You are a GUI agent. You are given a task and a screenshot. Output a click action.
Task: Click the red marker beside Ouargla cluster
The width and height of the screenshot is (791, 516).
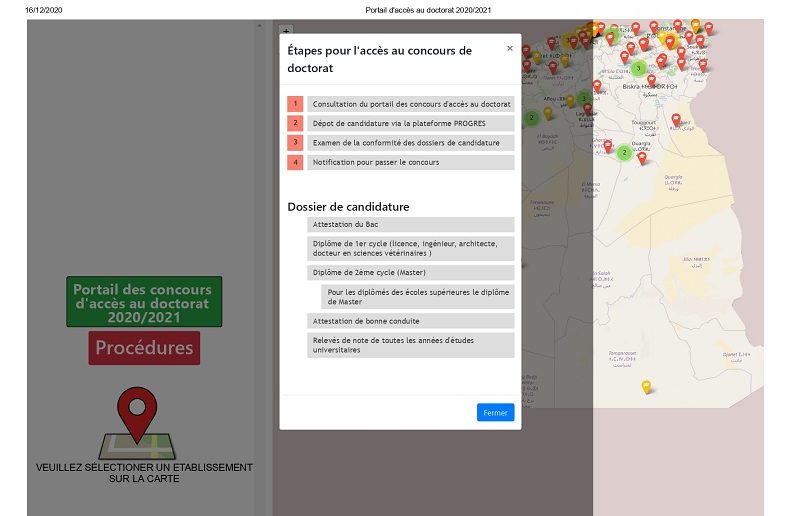[642, 157]
